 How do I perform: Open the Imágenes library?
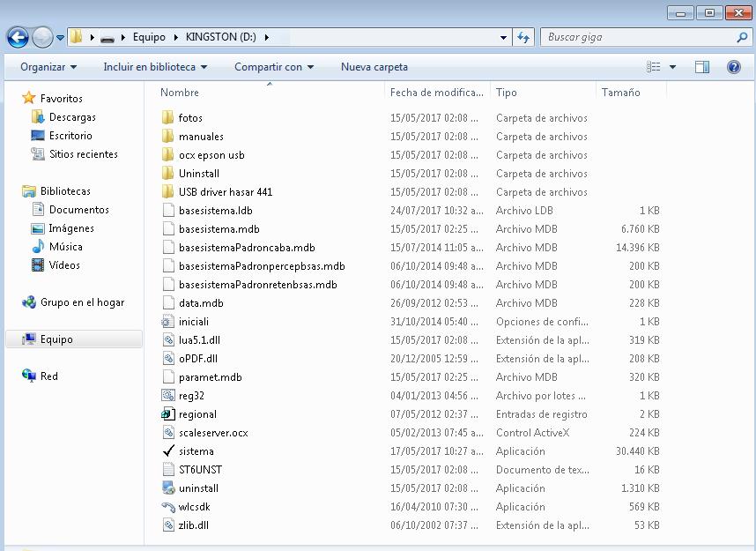click(x=71, y=228)
